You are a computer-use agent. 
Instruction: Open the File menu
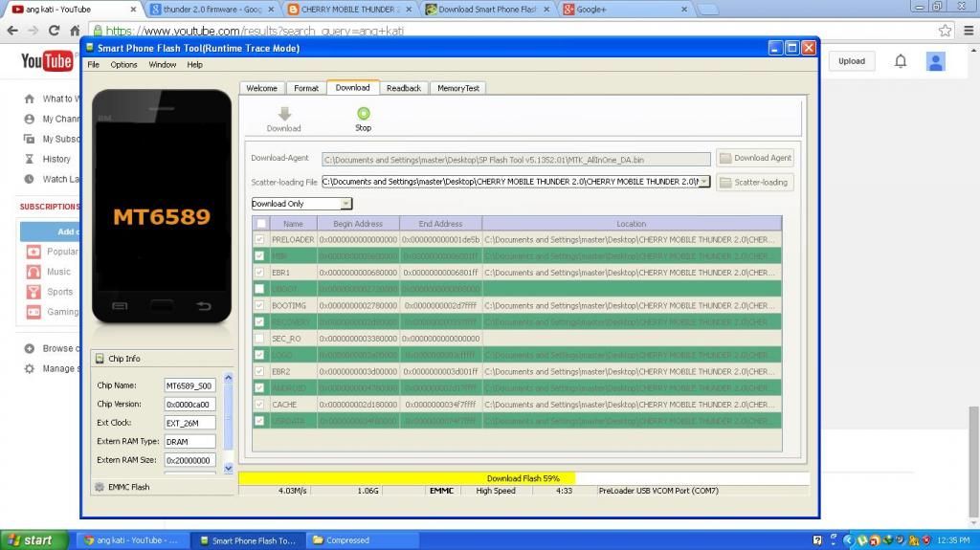[x=93, y=64]
